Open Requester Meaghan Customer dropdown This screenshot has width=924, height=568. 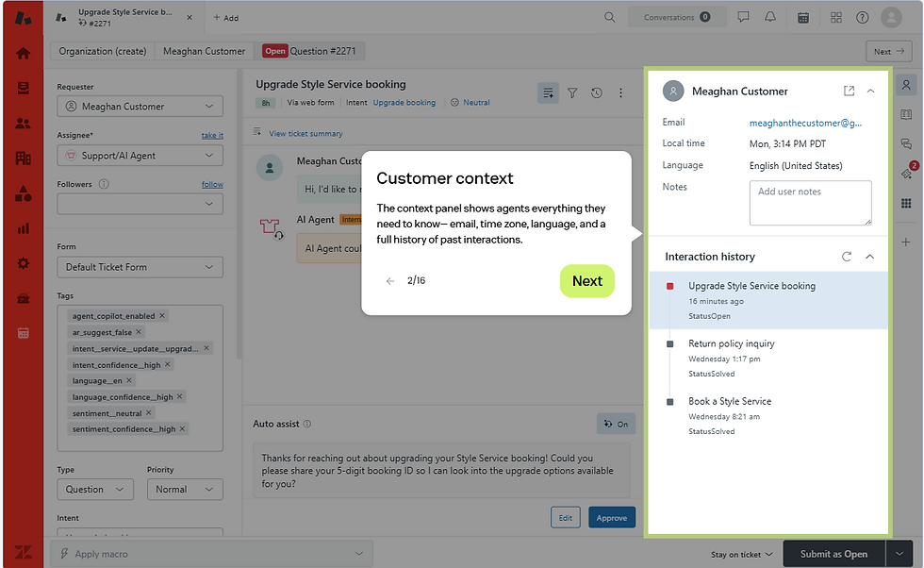[x=140, y=107]
